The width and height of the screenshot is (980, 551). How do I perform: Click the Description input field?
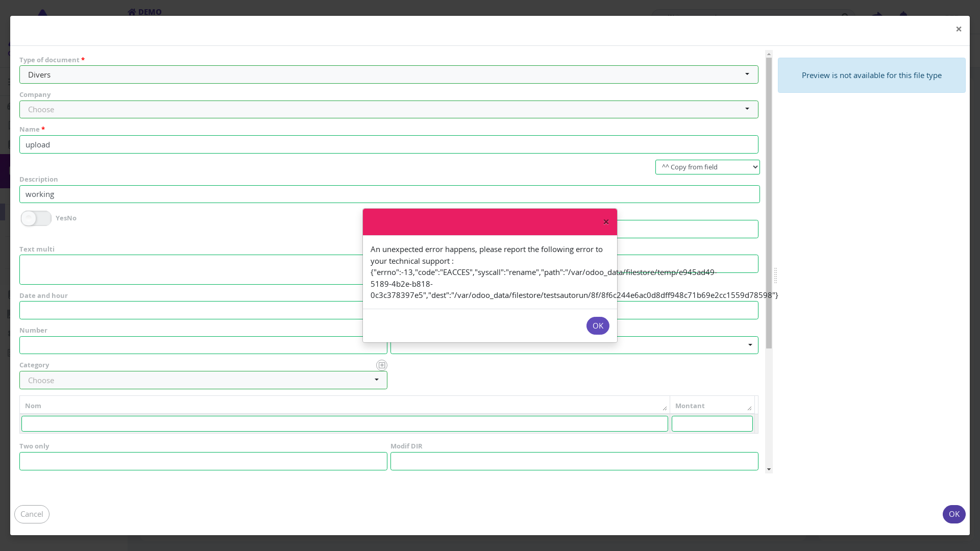point(388,194)
